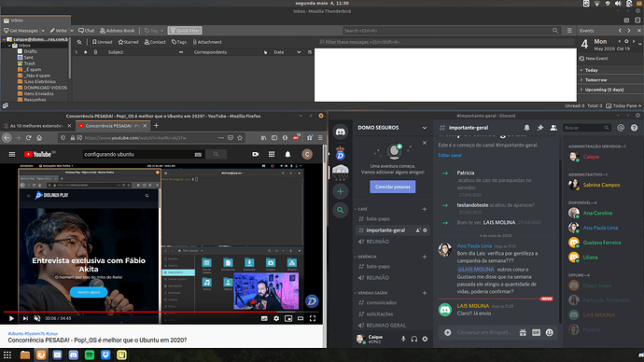Viewport: 644px width, 362px height.
Task: Collapse the CAFÉ channel category
Action: [362, 209]
